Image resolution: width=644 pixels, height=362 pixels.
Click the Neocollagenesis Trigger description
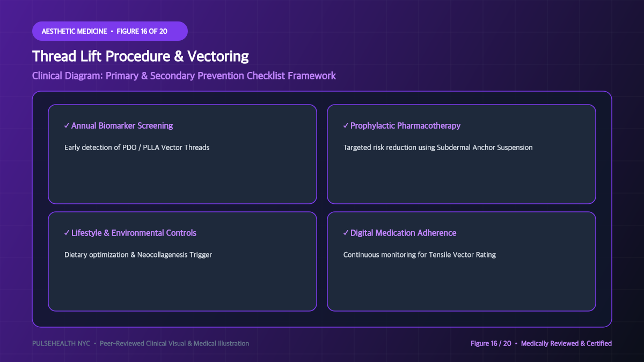[x=138, y=255]
